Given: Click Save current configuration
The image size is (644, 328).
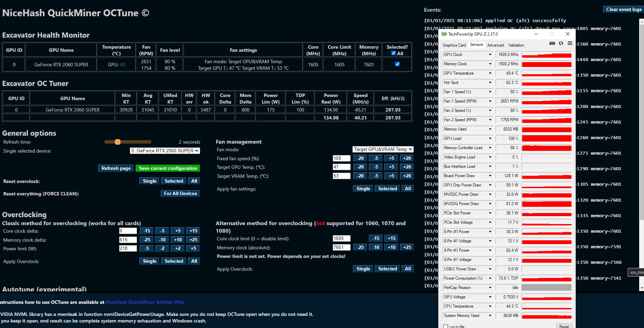Looking at the screenshot, I should coord(168,168).
